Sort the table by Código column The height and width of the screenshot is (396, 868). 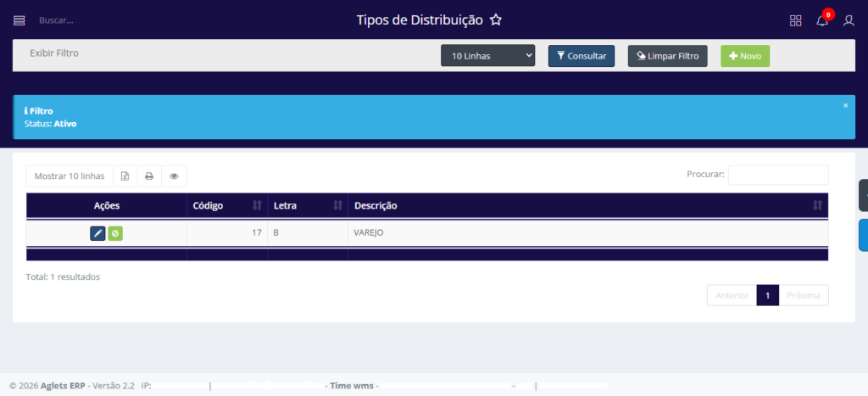tap(226, 206)
